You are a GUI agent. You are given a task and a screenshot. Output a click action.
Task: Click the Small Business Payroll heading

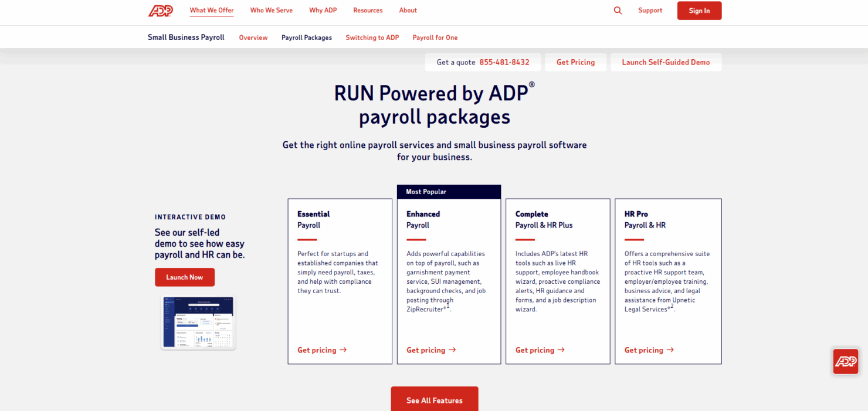point(186,38)
